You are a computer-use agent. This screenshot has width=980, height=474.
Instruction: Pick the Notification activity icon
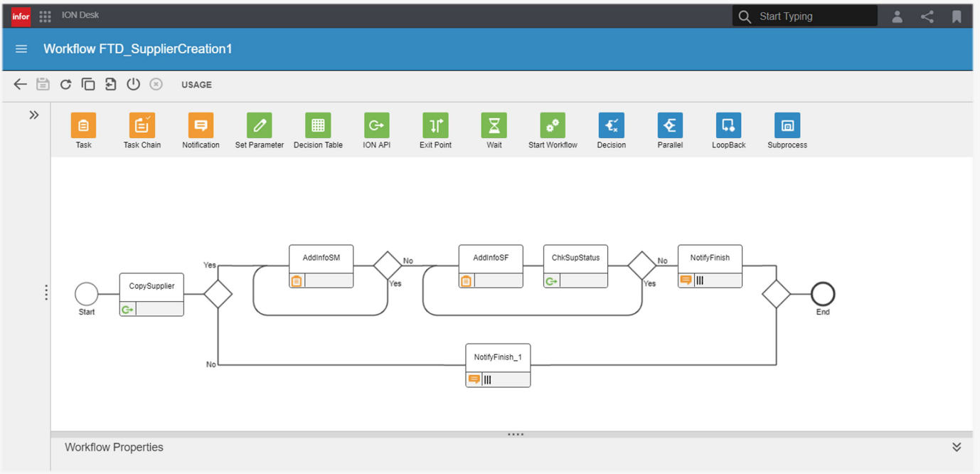[201, 125]
